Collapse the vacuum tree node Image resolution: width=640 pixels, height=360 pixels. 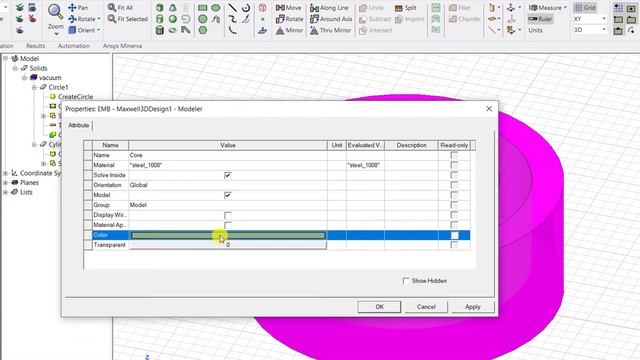click(24, 78)
